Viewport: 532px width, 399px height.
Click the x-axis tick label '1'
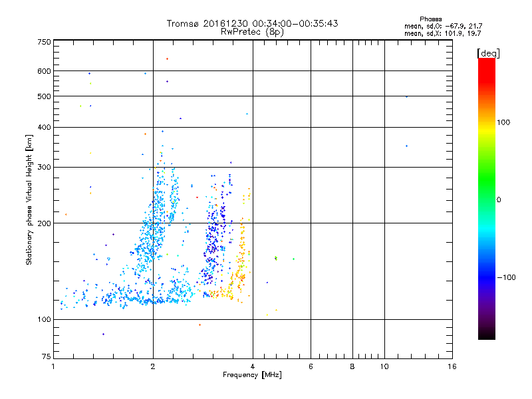coord(53,366)
